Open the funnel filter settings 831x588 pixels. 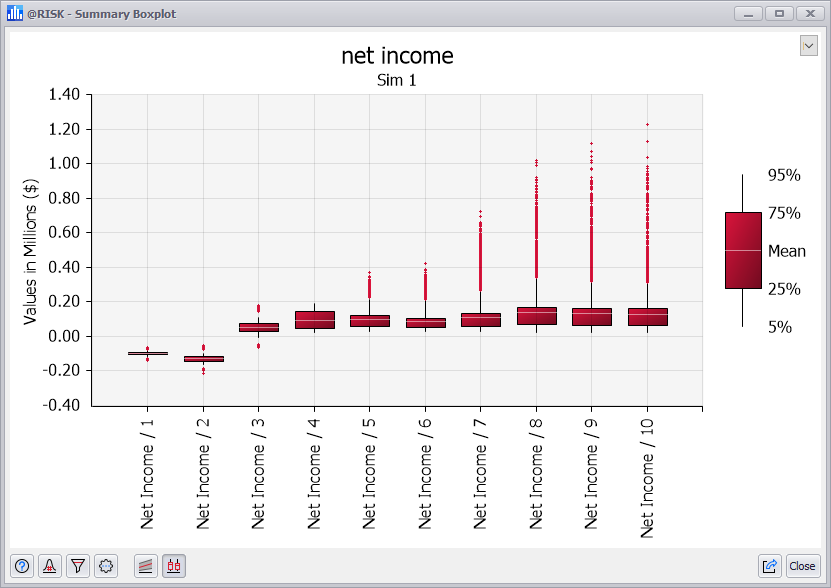coord(78,566)
